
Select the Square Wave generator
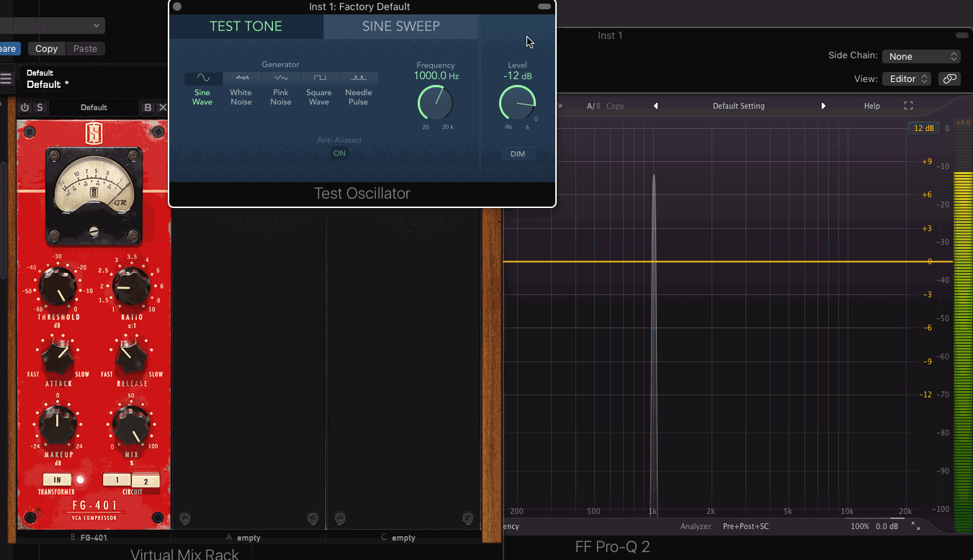pyautogui.click(x=319, y=89)
